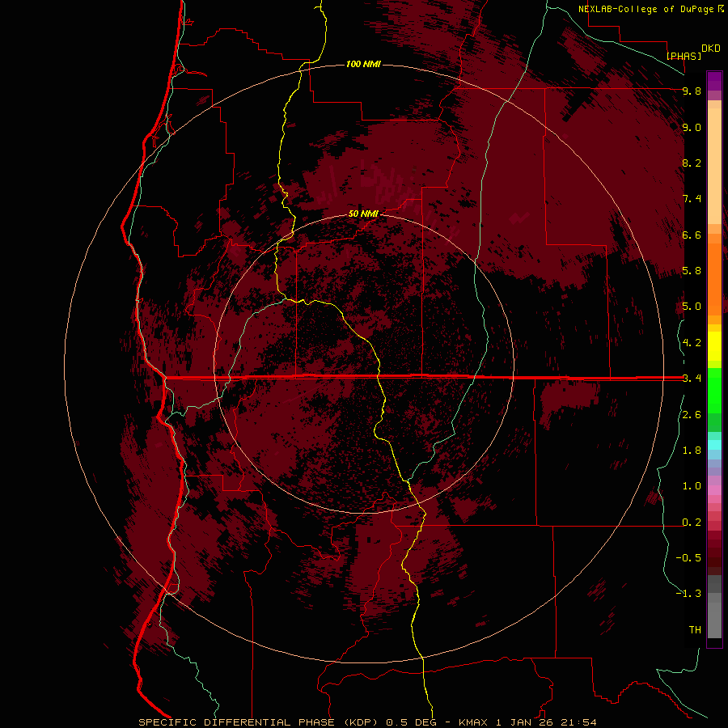Click the 9.8 value on the color scale
The height and width of the screenshot is (728, 728).
click(x=692, y=91)
